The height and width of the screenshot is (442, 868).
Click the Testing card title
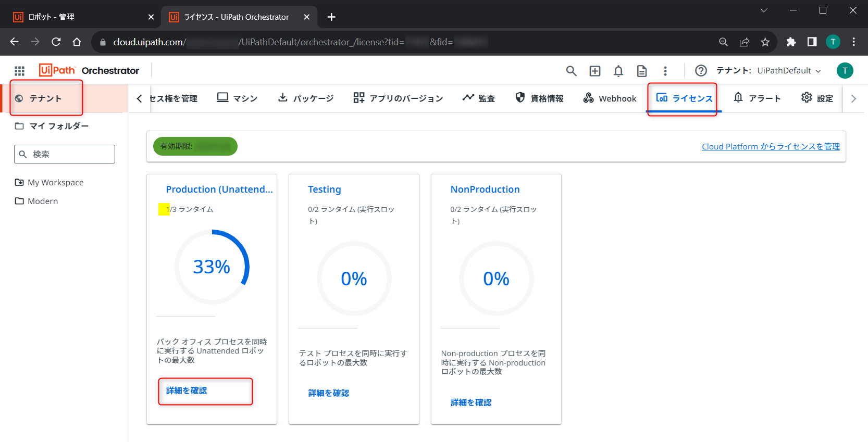(x=325, y=190)
